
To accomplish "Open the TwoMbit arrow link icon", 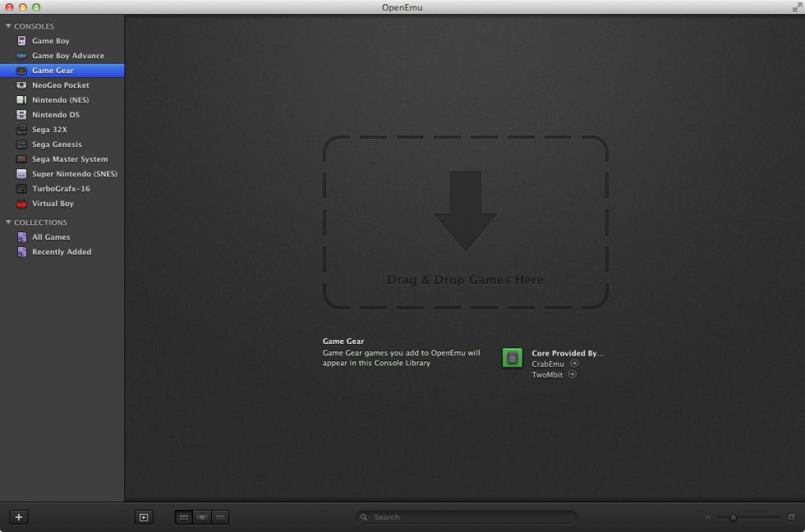I will 573,374.
